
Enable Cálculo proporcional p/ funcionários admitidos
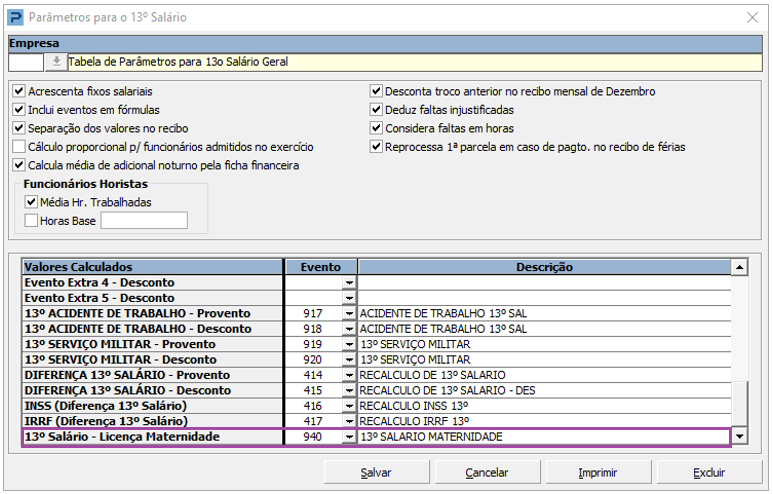pos(19,146)
